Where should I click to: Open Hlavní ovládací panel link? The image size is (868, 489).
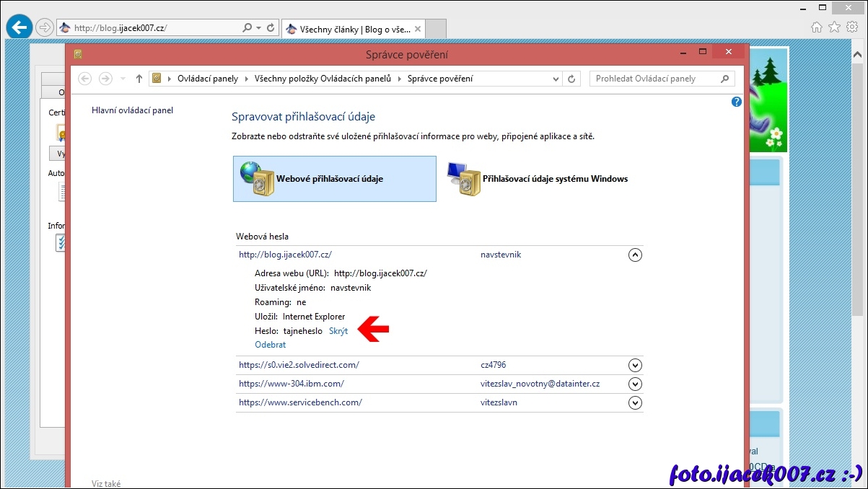coord(132,110)
